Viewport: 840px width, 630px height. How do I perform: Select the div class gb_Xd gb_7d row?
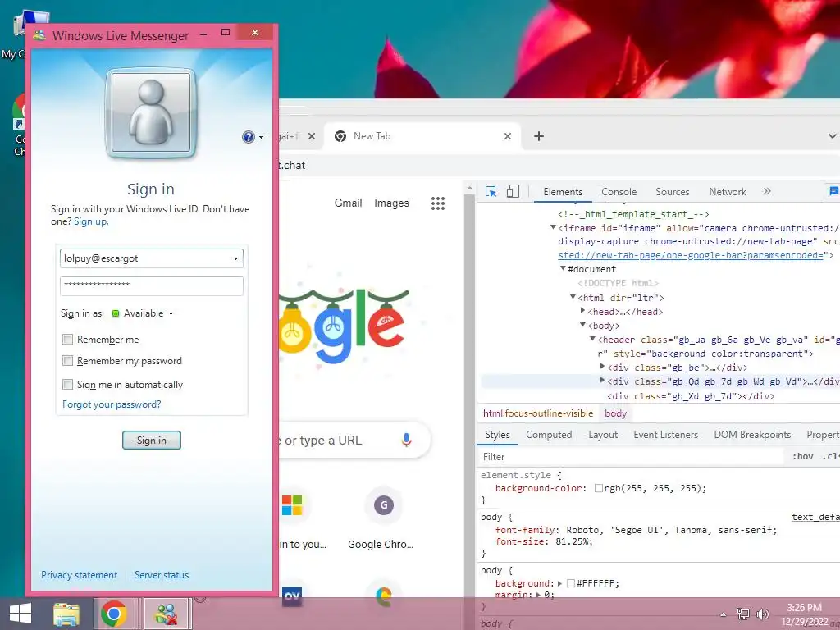(x=691, y=396)
